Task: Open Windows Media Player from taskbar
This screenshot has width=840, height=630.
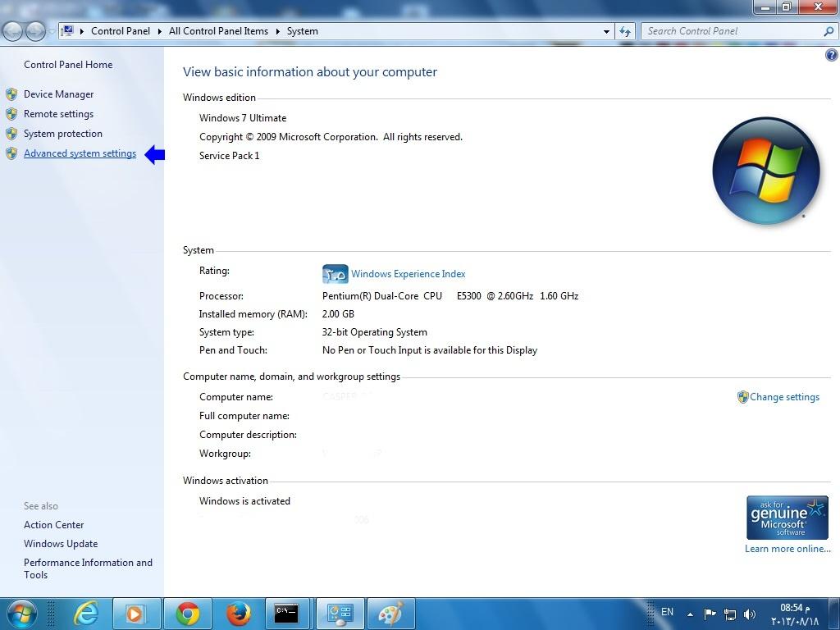Action: point(137,614)
